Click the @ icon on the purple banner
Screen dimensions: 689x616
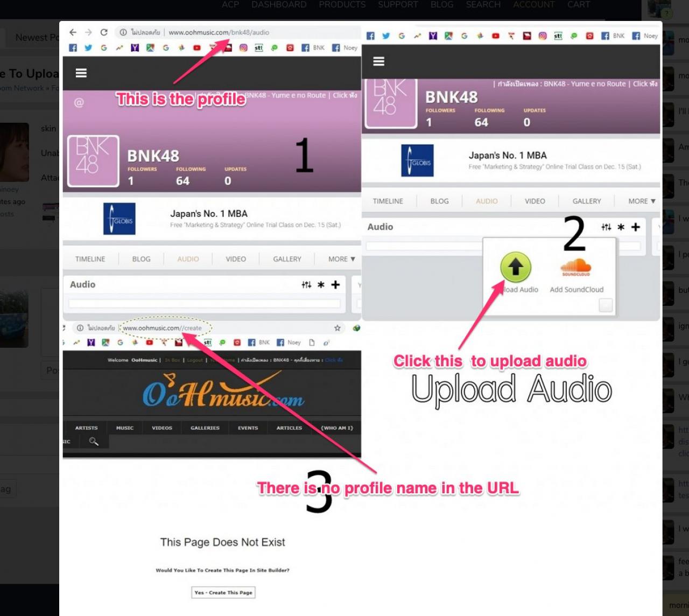pos(79,102)
